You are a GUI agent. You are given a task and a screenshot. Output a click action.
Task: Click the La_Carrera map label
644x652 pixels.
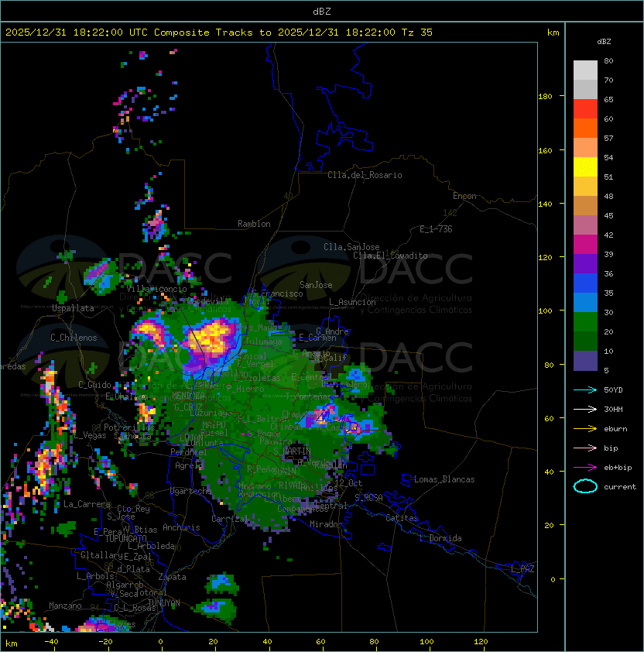coord(87,504)
